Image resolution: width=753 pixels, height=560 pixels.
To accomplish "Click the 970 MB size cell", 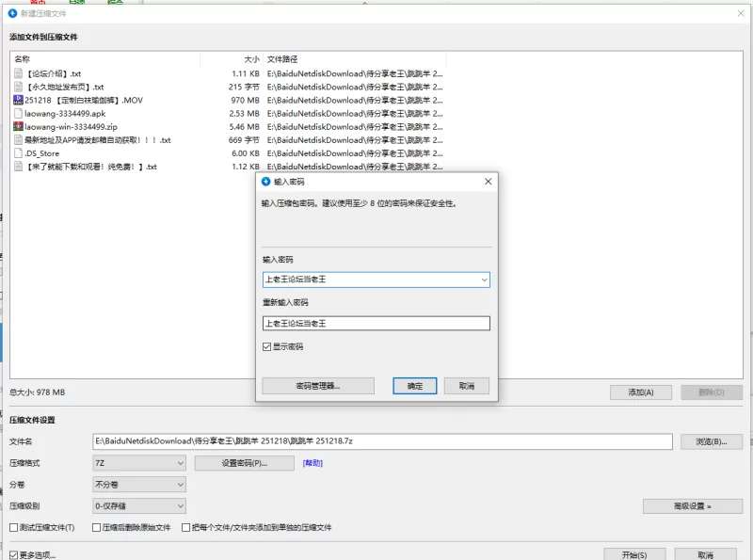I will coord(245,100).
